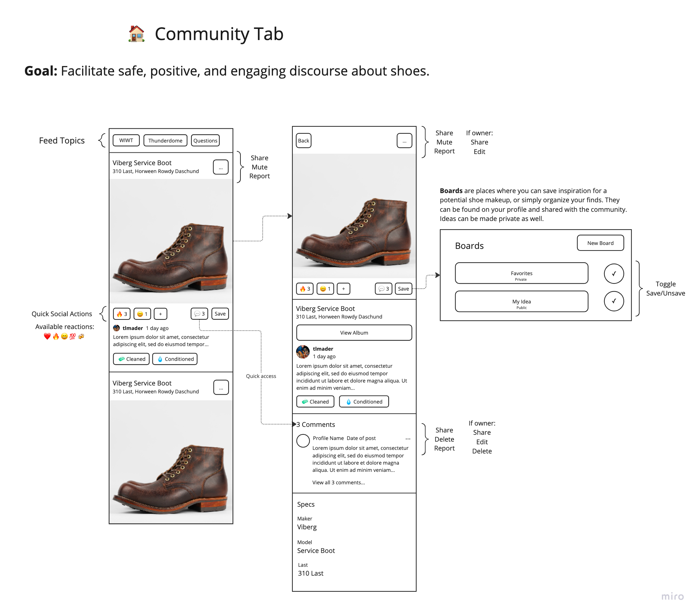Click tlmader avatar in post detail
Viewport: 700px width, 616px height.
tap(303, 352)
